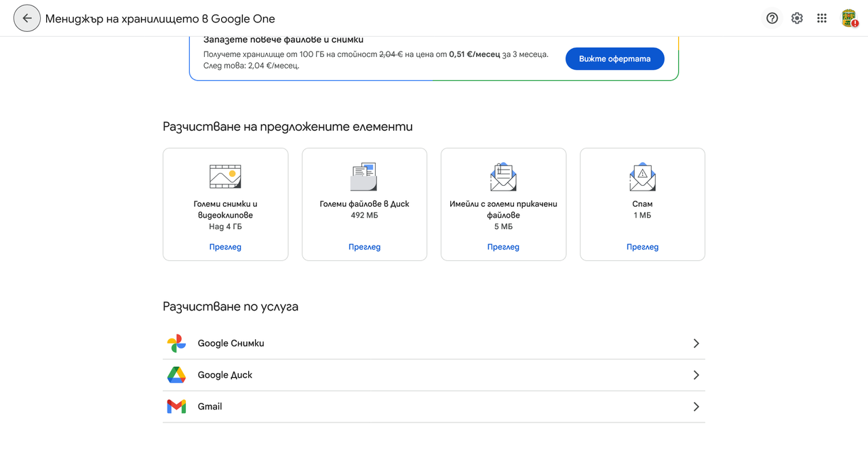Click the Вижте офертата button
868x453 pixels.
(x=614, y=59)
